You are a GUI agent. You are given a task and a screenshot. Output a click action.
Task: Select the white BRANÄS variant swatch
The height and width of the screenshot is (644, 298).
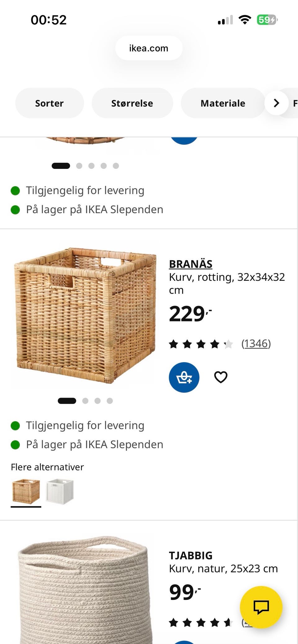coord(60,492)
